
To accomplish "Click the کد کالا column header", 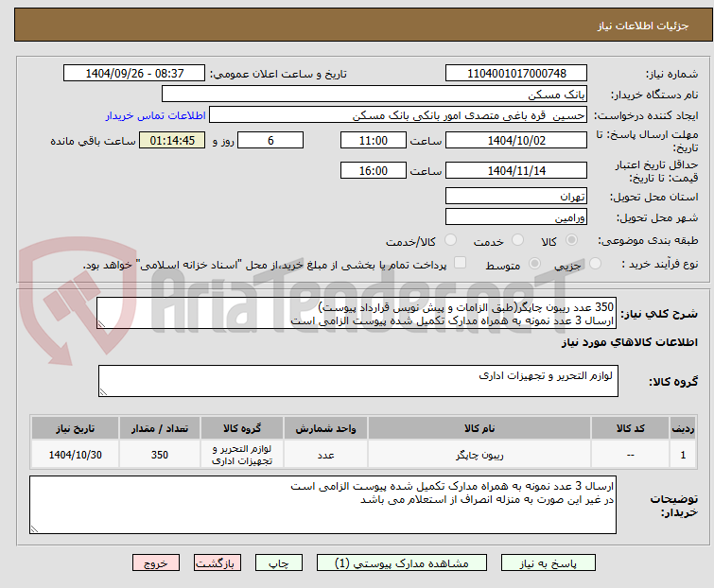I will 630,428.
